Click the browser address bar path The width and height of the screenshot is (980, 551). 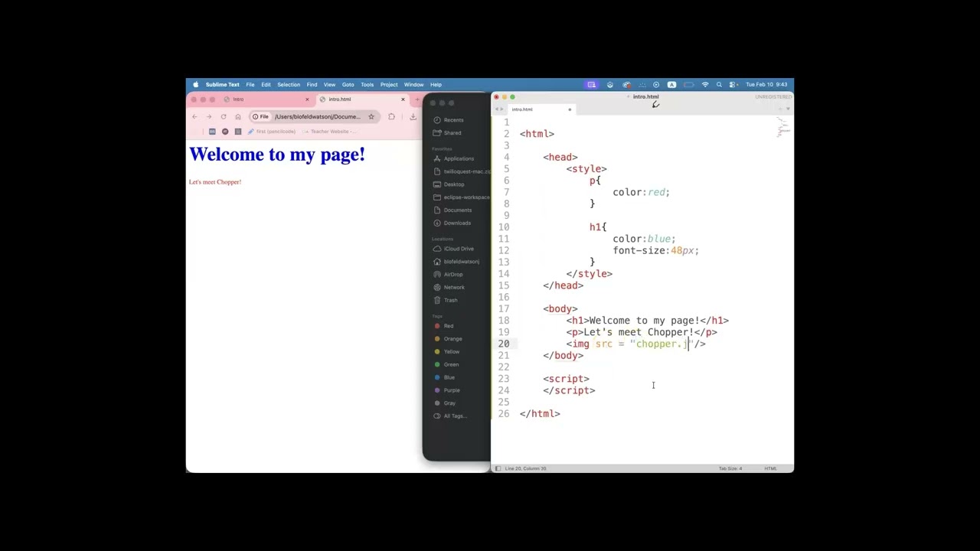318,117
